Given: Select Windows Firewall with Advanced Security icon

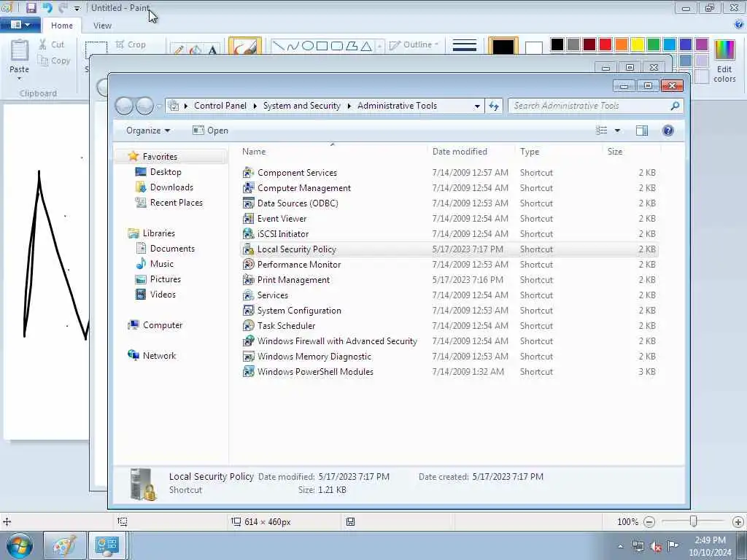Looking at the screenshot, I should pos(248,341).
